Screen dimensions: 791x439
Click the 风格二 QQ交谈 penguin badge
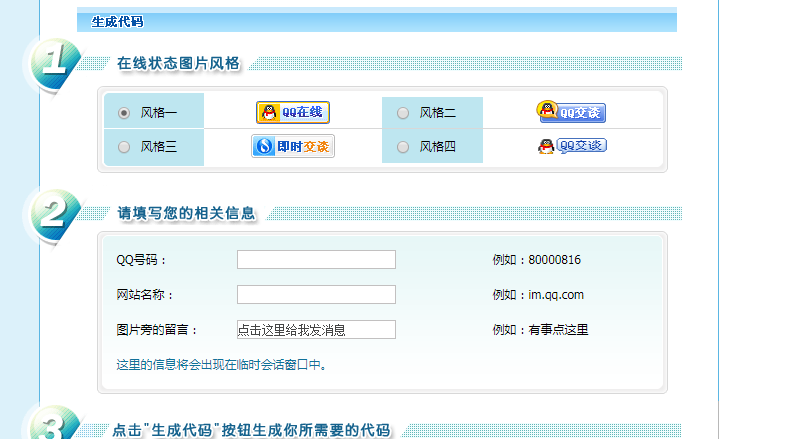coord(571,112)
